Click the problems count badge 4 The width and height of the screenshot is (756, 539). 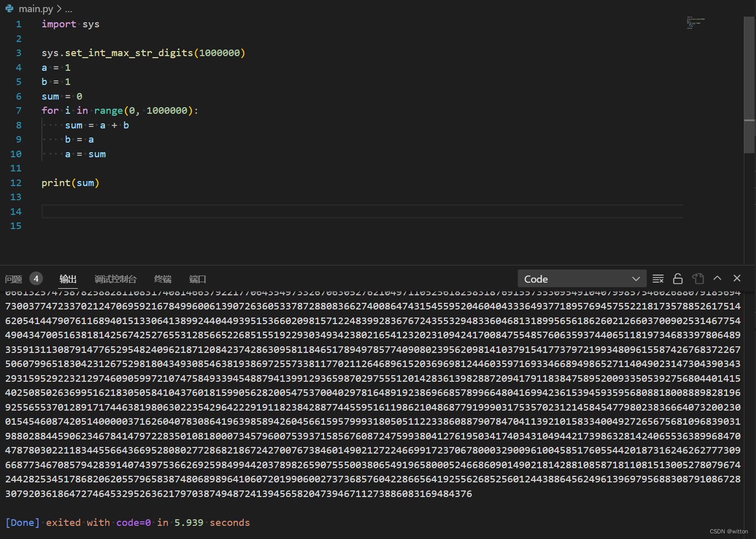coord(36,279)
